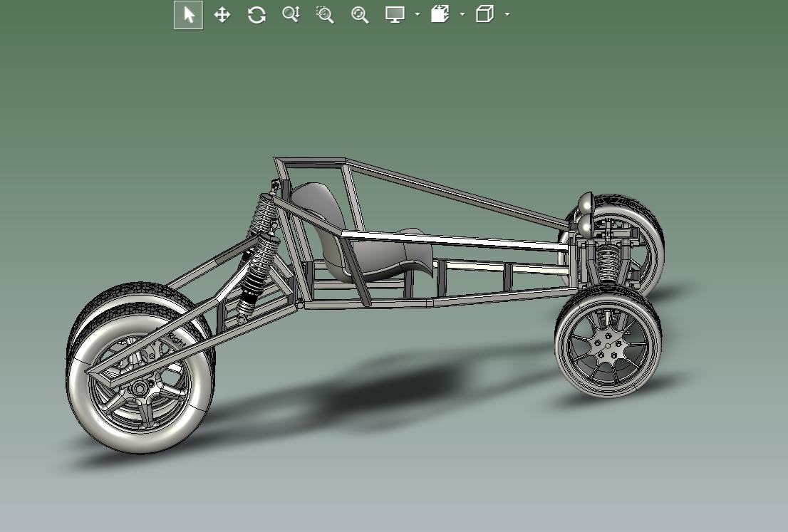Choose the Pan move tool

[222, 15]
